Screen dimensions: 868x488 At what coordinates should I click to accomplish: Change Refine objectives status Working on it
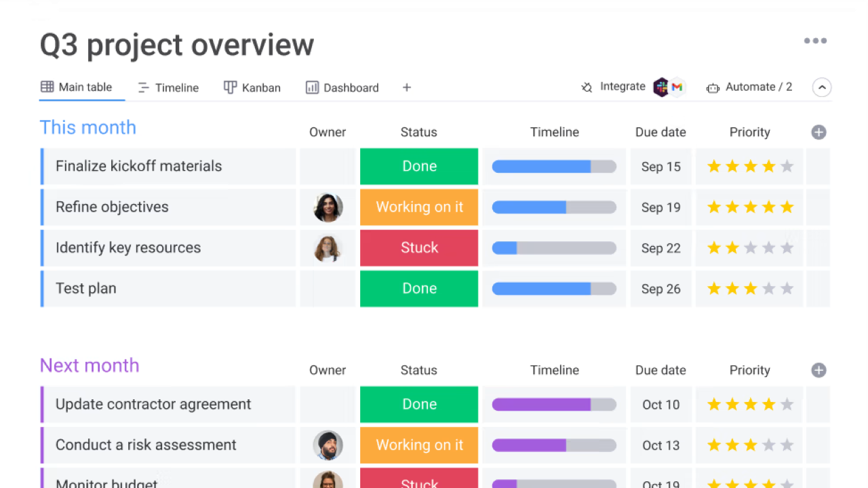click(419, 207)
